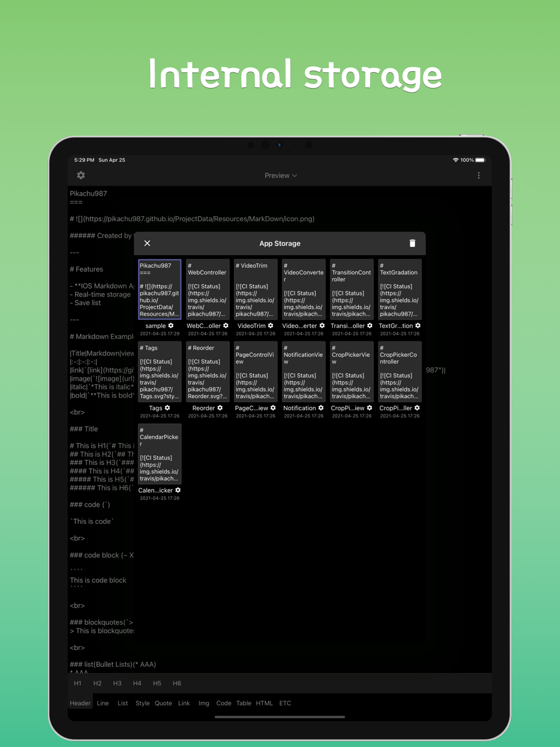Tap the 5:29 PM clock in status bar
Image resolution: width=560 pixels, height=747 pixels.
click(x=84, y=160)
